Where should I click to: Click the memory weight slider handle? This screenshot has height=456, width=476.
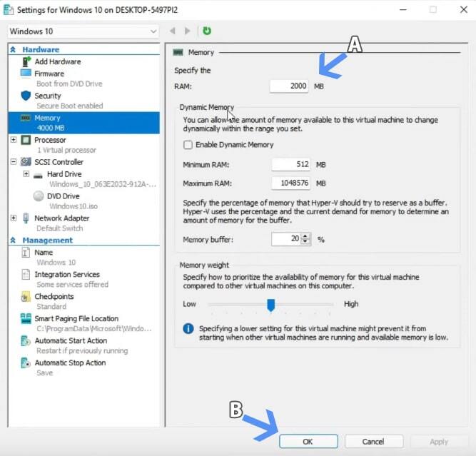(270, 305)
